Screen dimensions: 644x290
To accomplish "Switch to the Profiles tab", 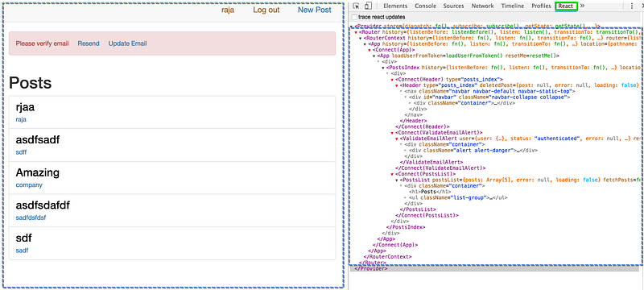I will [541, 6].
